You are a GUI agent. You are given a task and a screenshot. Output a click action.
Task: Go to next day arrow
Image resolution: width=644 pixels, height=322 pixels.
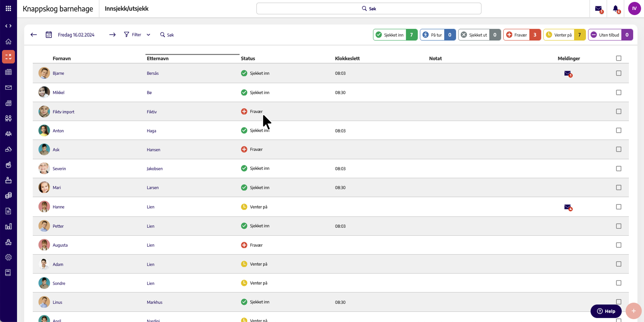pyautogui.click(x=112, y=35)
